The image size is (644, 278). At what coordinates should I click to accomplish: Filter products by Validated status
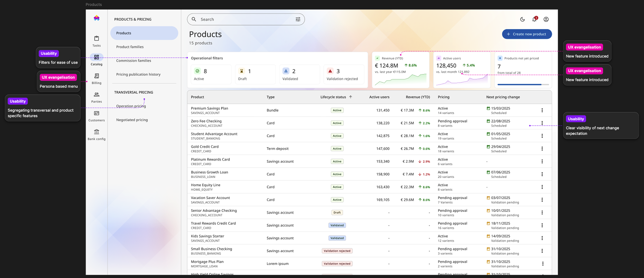coord(300,74)
